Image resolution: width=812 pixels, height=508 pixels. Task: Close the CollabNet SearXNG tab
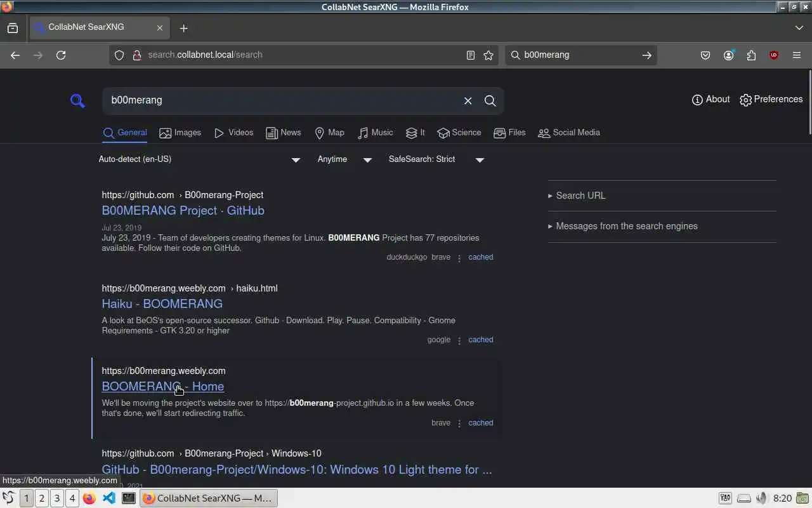[160, 28]
